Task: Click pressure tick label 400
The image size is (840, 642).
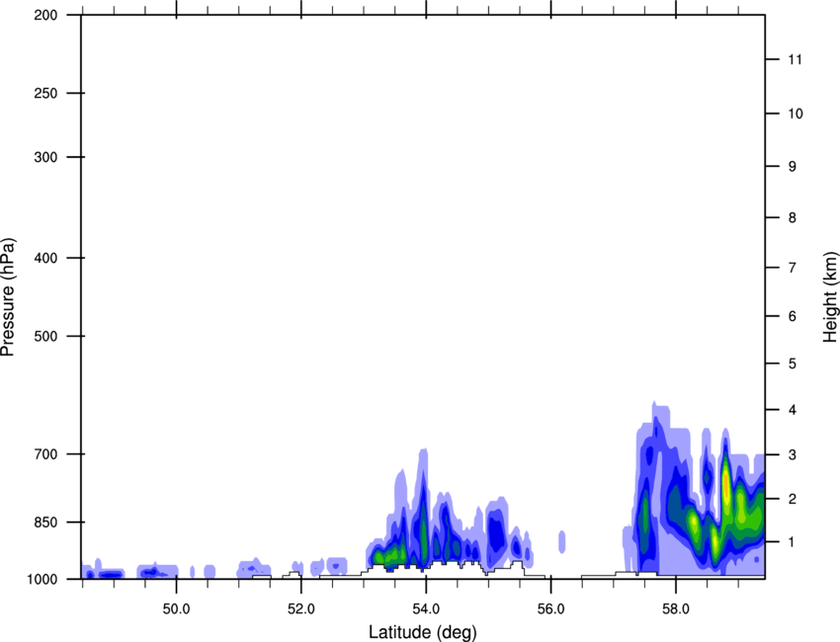Action: pyautogui.click(x=45, y=258)
